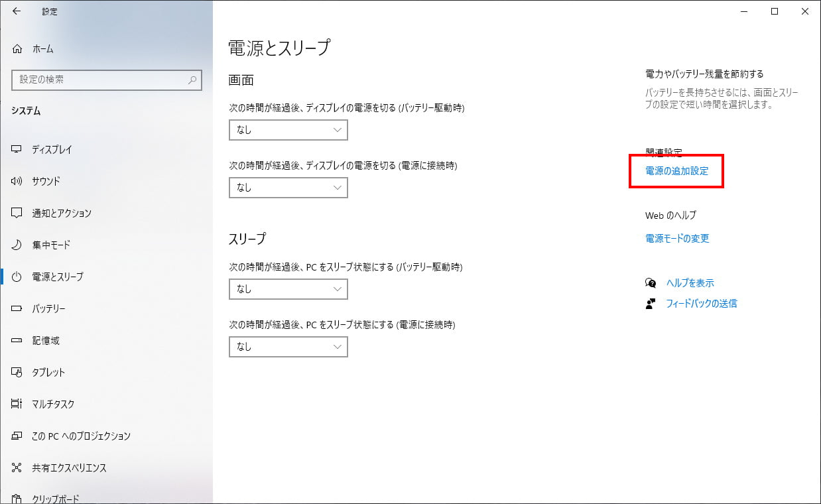The width and height of the screenshot is (821, 504).
Task: Open 電源の追加設定 link
Action: tap(676, 171)
